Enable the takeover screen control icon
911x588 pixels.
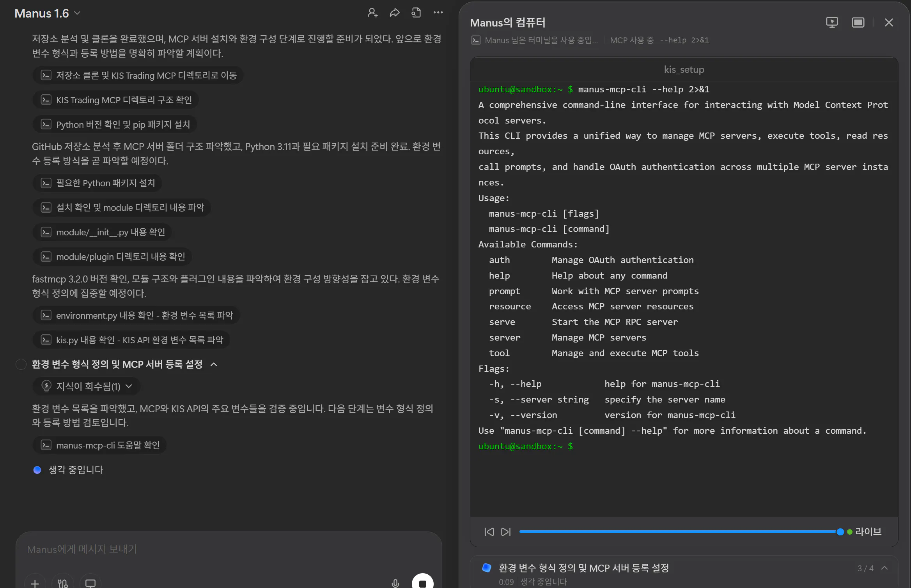coord(832,22)
